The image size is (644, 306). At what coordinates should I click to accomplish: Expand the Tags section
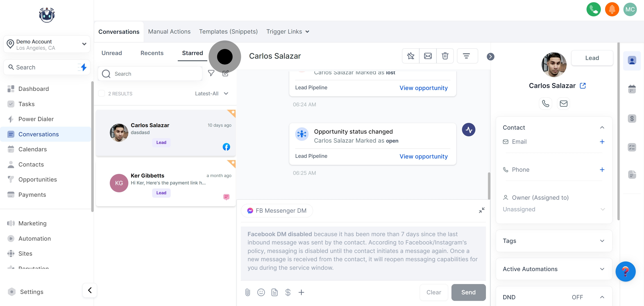tap(602, 241)
